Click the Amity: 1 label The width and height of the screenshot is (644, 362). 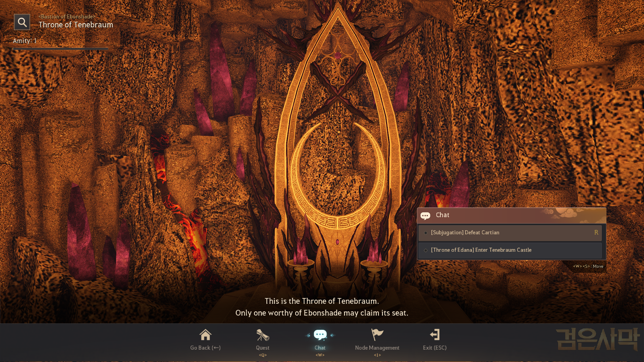pyautogui.click(x=25, y=41)
